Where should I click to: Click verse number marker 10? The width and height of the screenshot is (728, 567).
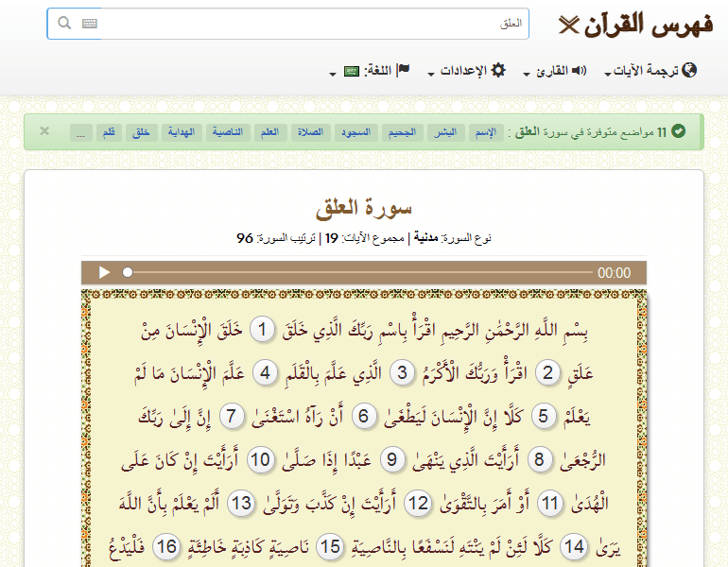(x=260, y=460)
